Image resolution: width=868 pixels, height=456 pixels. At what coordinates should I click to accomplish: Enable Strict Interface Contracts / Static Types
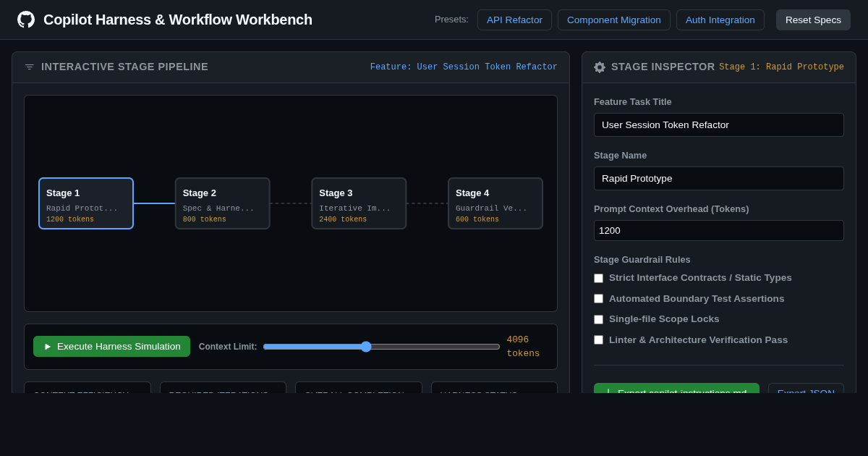pyautogui.click(x=598, y=278)
